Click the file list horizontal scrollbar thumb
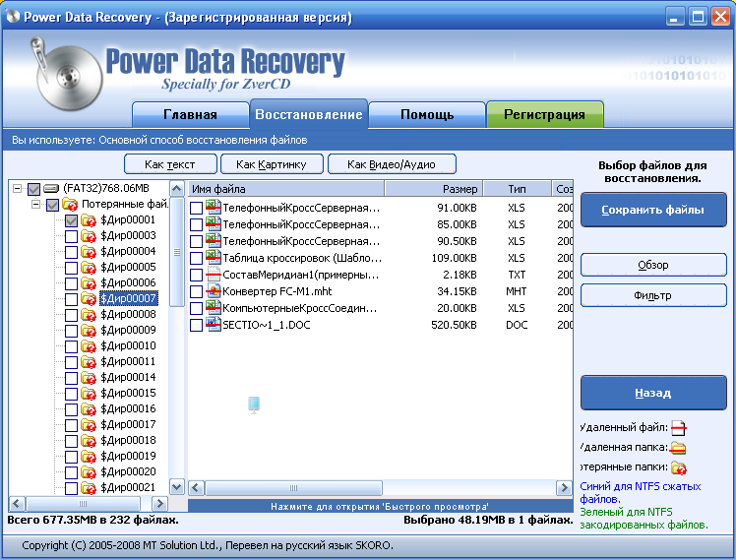This screenshot has height=560, width=736. pyautogui.click(x=294, y=488)
